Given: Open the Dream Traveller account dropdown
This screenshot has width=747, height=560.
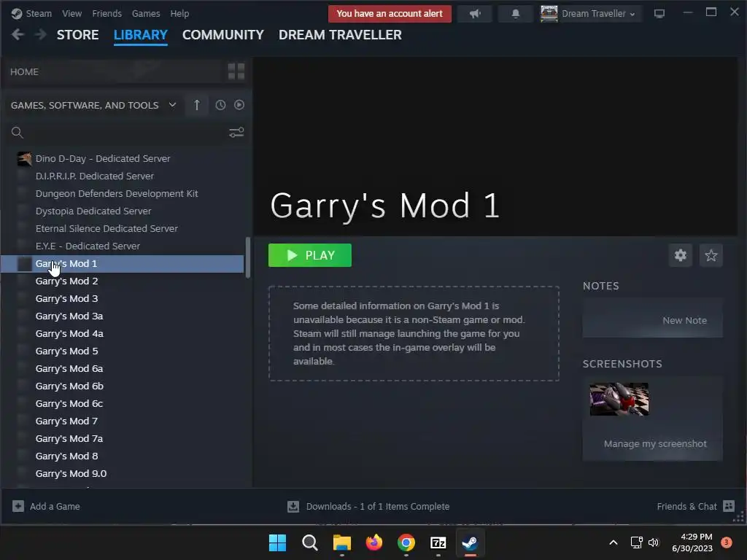Looking at the screenshot, I should pyautogui.click(x=598, y=14).
